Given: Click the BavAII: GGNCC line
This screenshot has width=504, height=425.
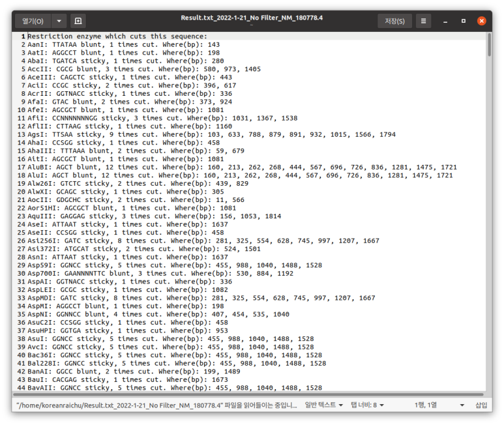Looking at the screenshot, I should point(175,388).
